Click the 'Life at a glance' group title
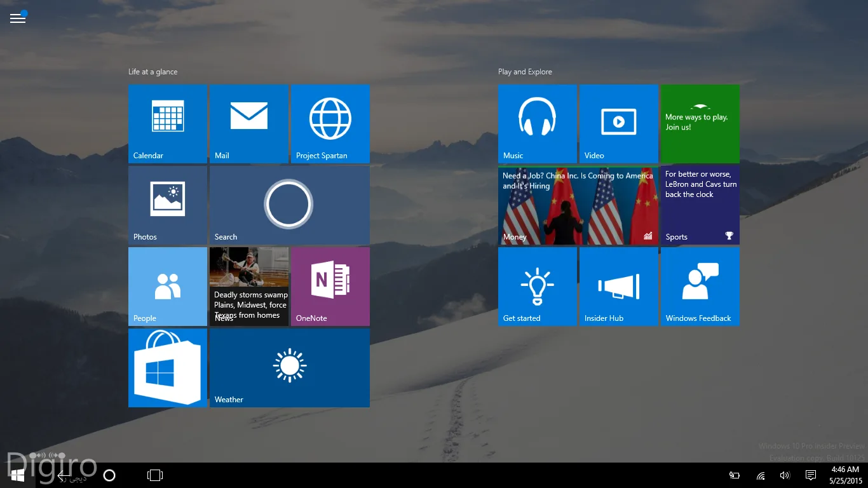The height and width of the screenshot is (488, 868). coord(153,72)
